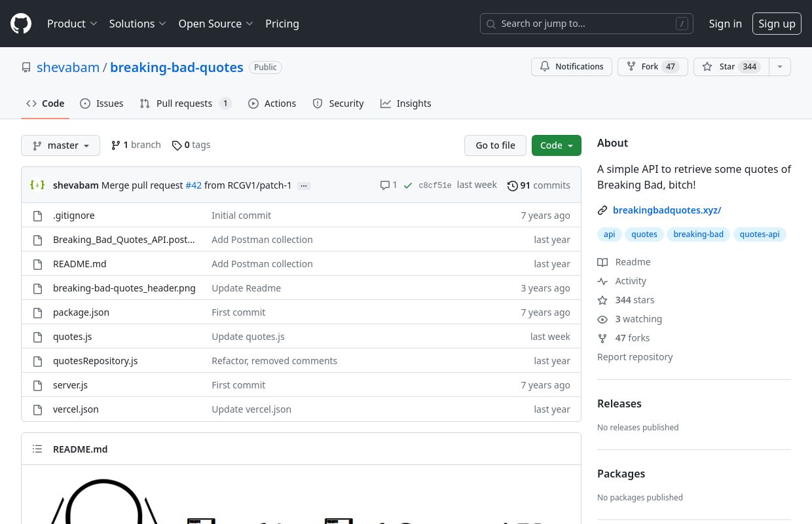This screenshot has height=524, width=812.
Task: Open breaking-bad-quotes_header.png file
Action: (124, 288)
